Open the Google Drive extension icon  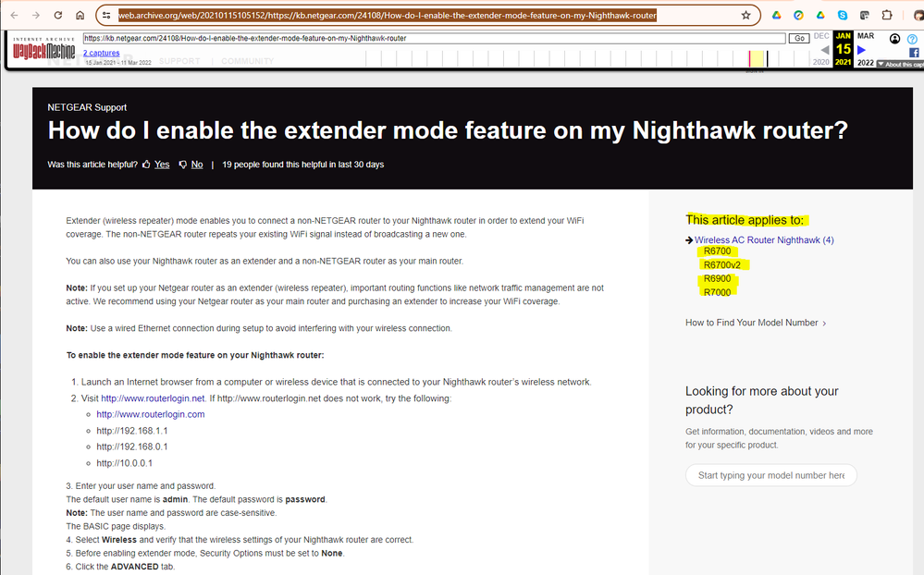click(x=776, y=16)
